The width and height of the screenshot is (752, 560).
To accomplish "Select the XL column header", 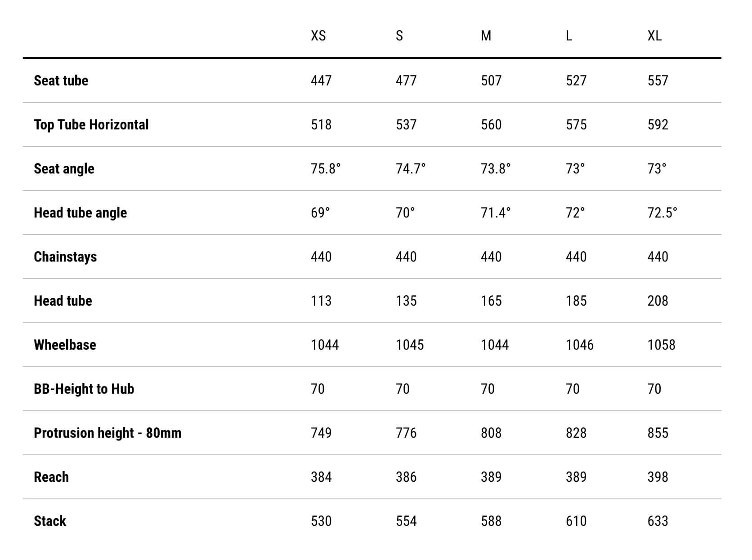I will tap(654, 36).
